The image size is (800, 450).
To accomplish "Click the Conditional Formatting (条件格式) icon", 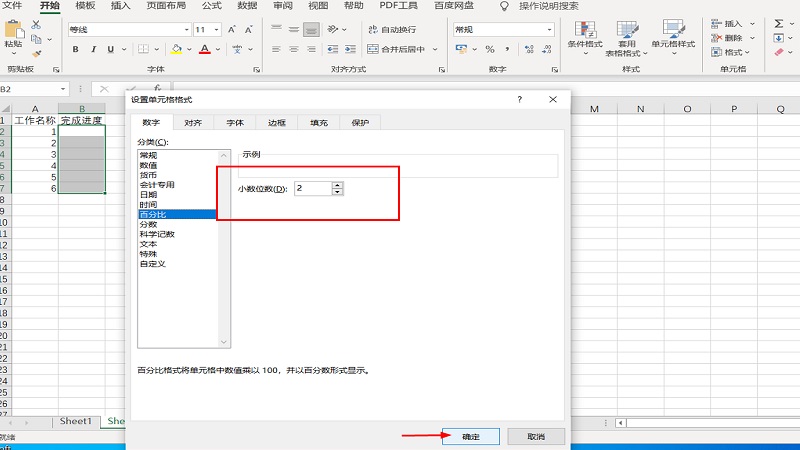I will click(584, 36).
